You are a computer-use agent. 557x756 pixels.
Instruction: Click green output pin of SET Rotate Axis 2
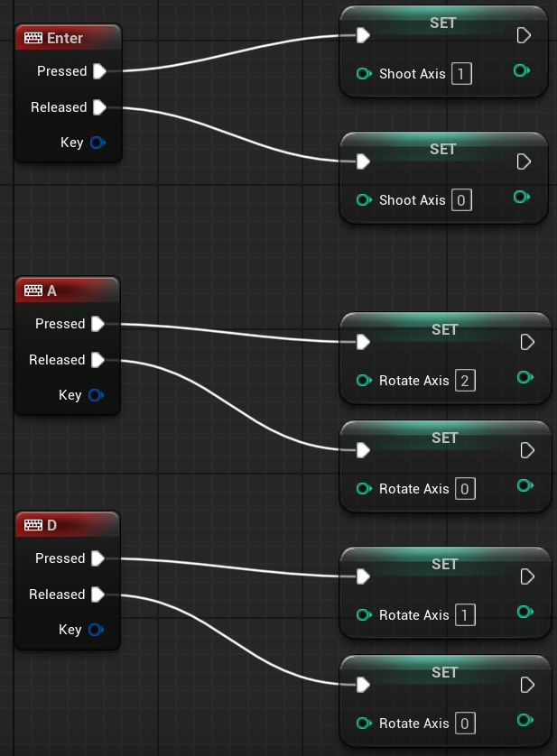(x=525, y=377)
